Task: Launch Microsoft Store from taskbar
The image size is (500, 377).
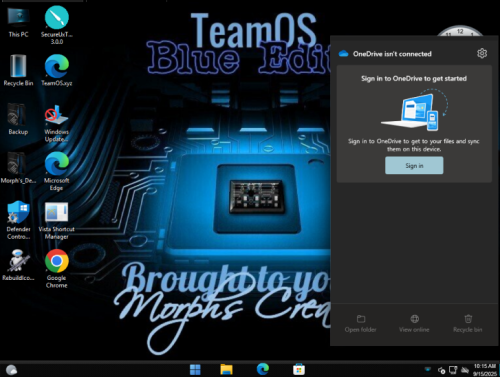Action: point(299,369)
